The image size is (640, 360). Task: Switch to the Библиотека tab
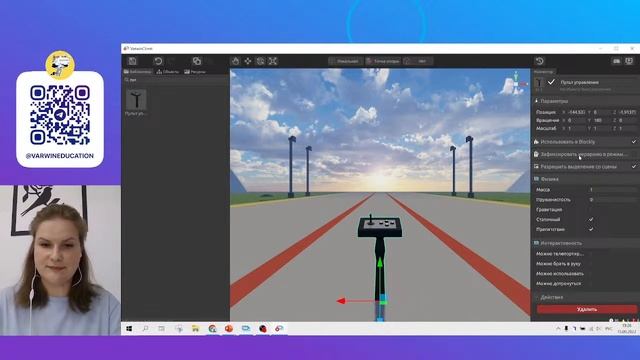point(138,71)
